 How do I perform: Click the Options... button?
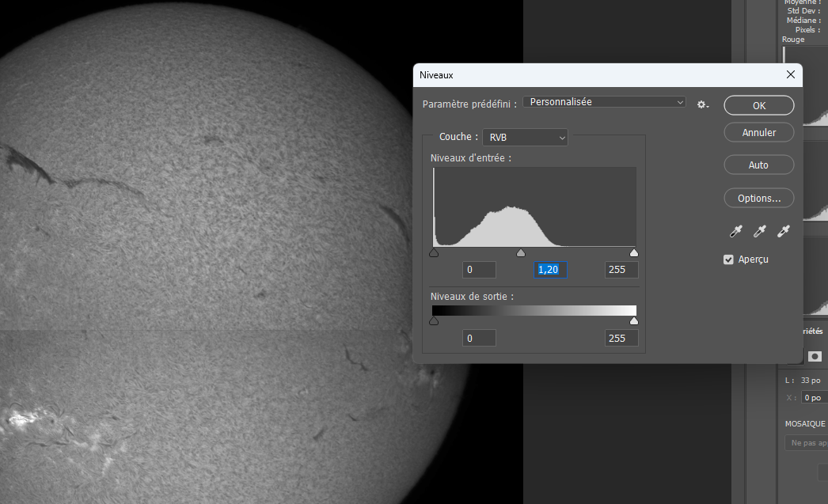coord(759,199)
